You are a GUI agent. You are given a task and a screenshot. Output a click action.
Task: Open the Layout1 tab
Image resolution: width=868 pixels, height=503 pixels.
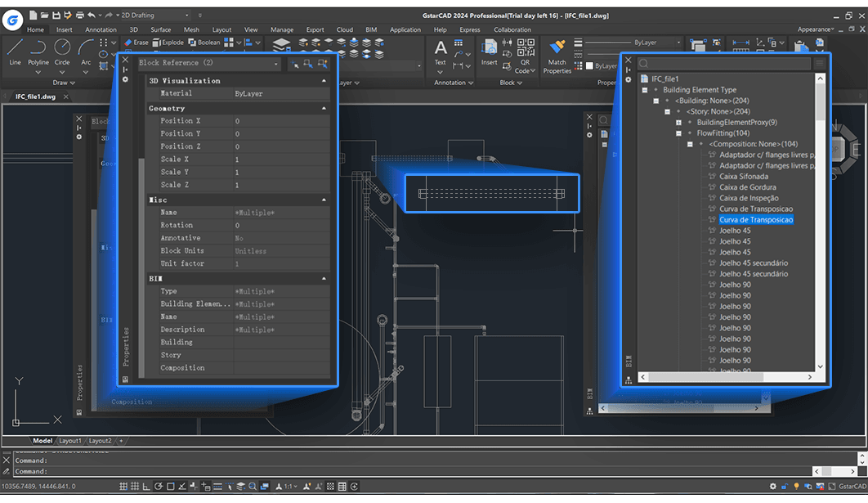click(x=70, y=440)
